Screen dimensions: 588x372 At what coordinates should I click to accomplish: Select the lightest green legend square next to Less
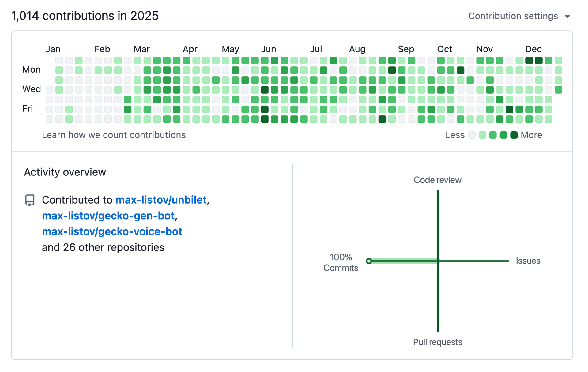click(482, 135)
